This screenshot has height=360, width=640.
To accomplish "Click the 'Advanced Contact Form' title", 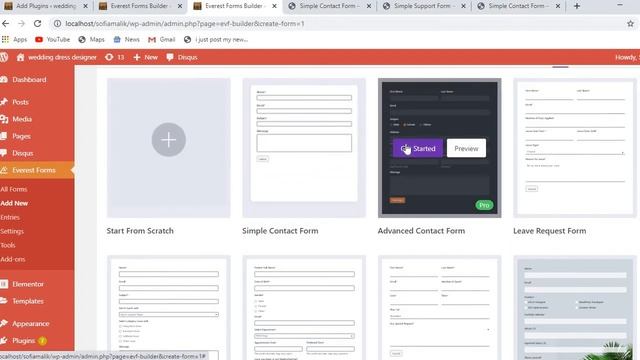I will 421,231.
